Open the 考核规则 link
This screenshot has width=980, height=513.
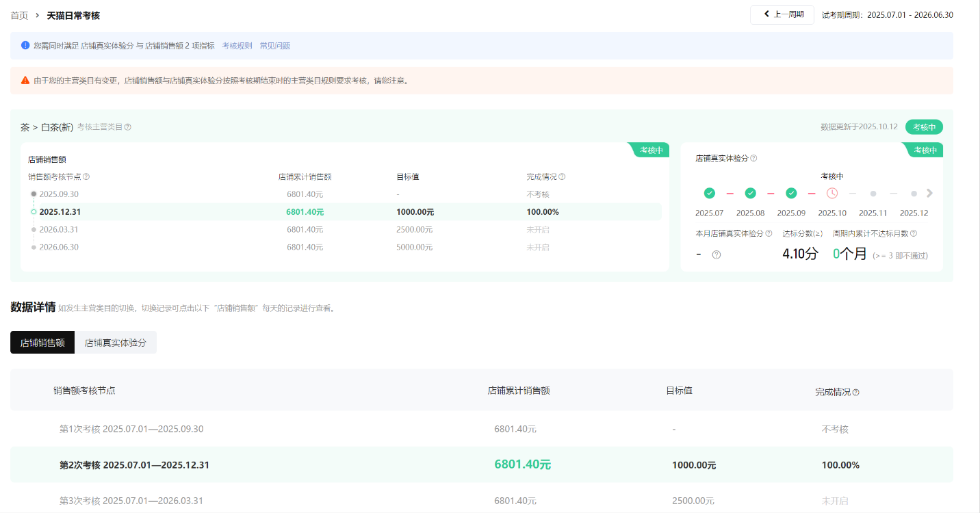(x=237, y=46)
